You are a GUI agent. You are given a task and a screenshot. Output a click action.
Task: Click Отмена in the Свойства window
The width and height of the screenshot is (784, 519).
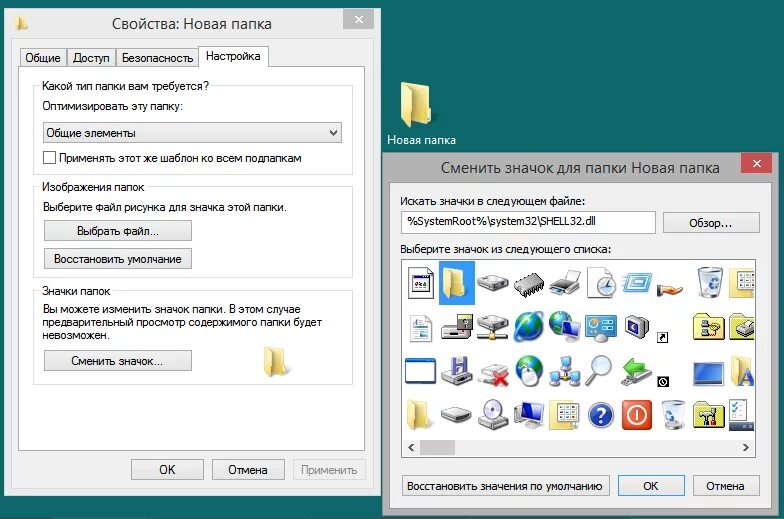click(x=248, y=470)
